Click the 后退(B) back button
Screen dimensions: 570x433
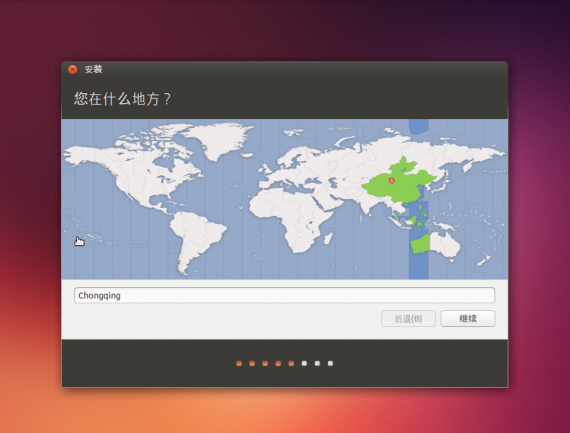pyautogui.click(x=408, y=318)
